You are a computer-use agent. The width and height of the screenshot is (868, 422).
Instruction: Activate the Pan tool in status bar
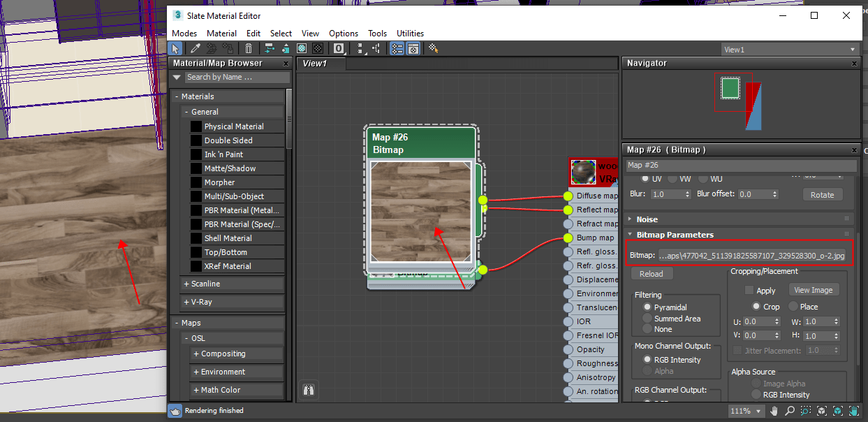[774, 412]
